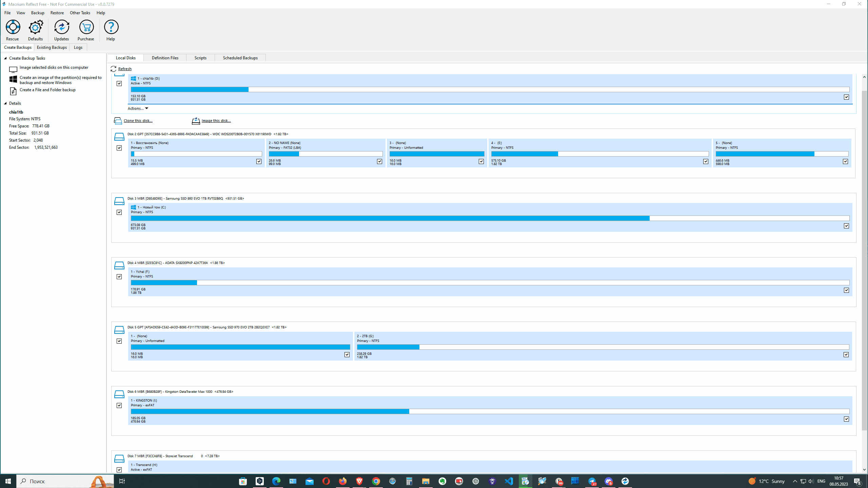Click the Help question mark icon
This screenshot has height=488, width=868.
click(x=111, y=27)
